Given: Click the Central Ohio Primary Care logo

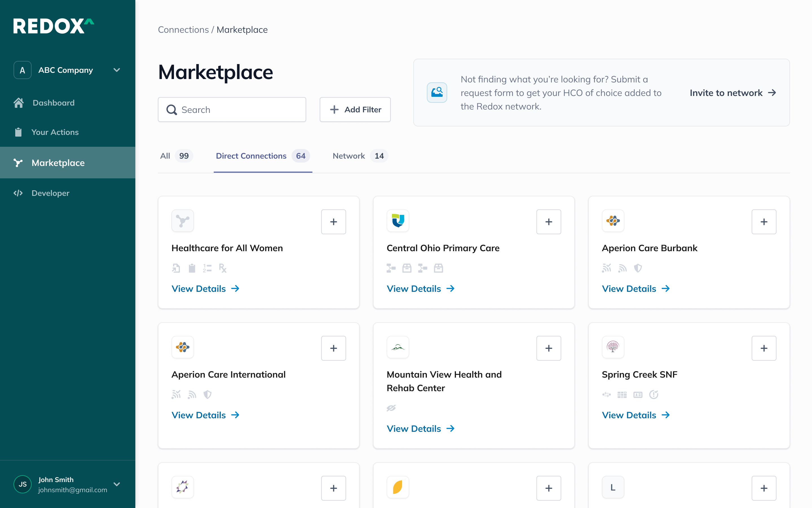Looking at the screenshot, I should click(x=398, y=221).
